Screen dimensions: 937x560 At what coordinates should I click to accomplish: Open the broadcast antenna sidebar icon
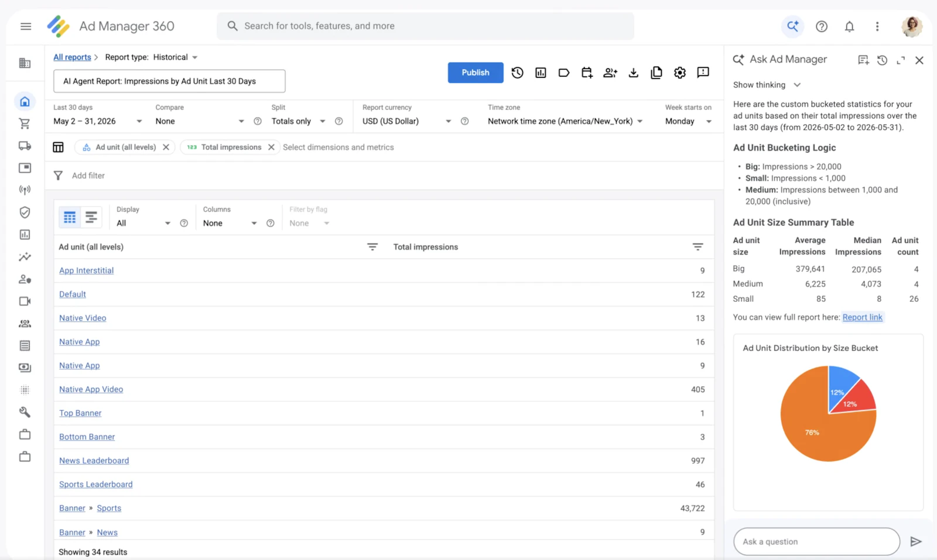point(25,190)
